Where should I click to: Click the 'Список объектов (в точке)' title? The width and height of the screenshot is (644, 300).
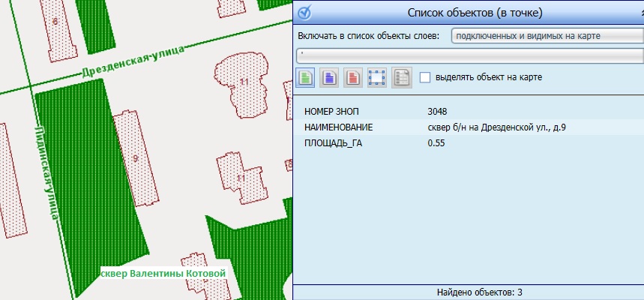[474, 13]
